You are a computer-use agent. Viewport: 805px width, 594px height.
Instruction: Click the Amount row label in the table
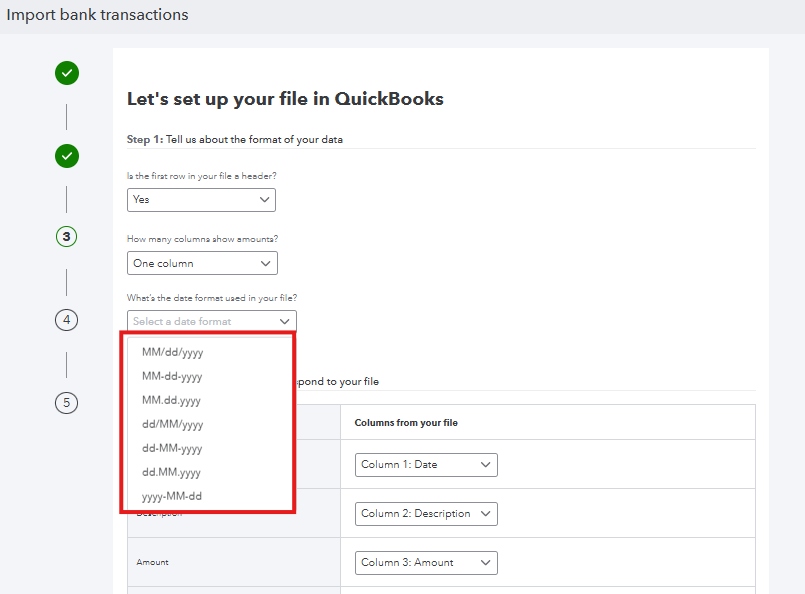tap(152, 562)
